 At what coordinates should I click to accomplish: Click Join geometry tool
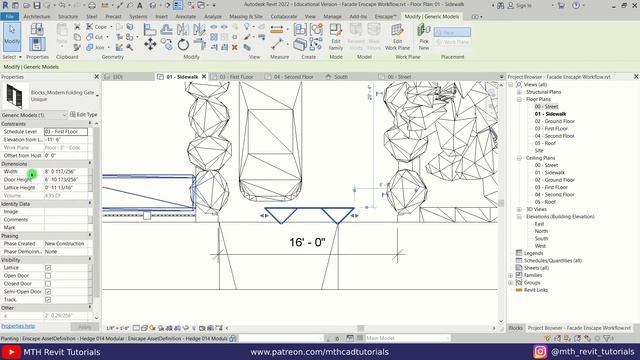point(95,48)
